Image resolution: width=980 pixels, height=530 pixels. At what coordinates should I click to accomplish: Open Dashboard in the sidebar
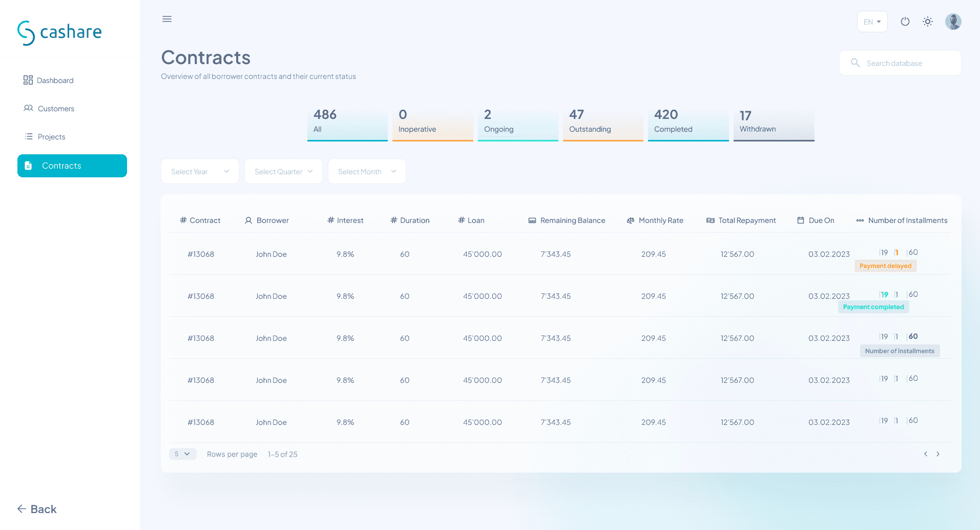(x=49, y=80)
